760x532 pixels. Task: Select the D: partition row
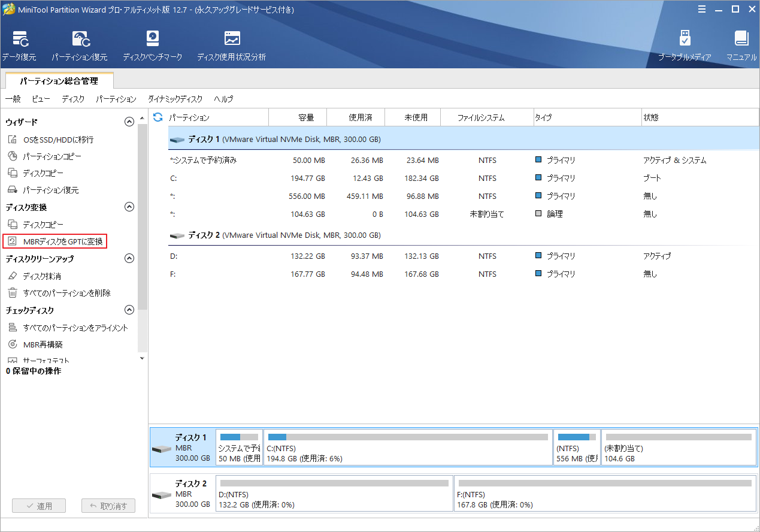click(463, 256)
